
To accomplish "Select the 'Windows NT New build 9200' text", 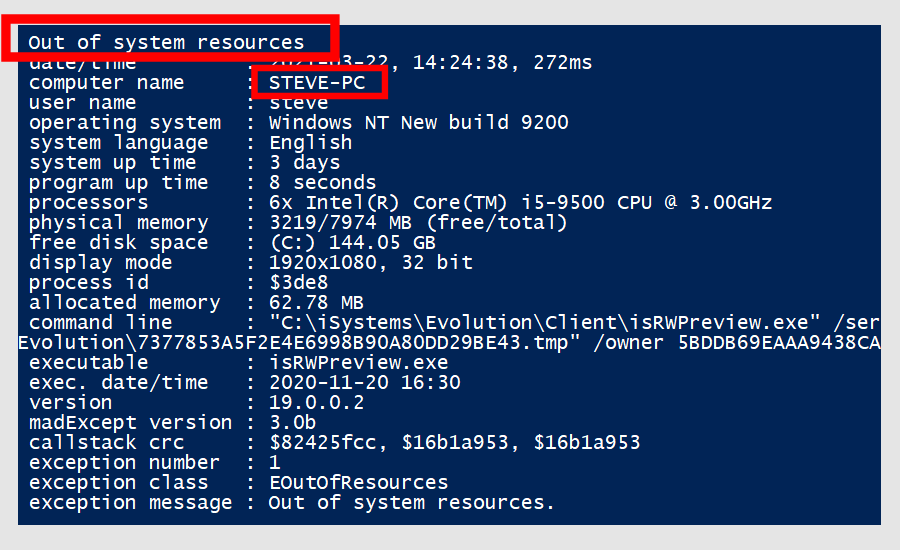I will pos(418,123).
